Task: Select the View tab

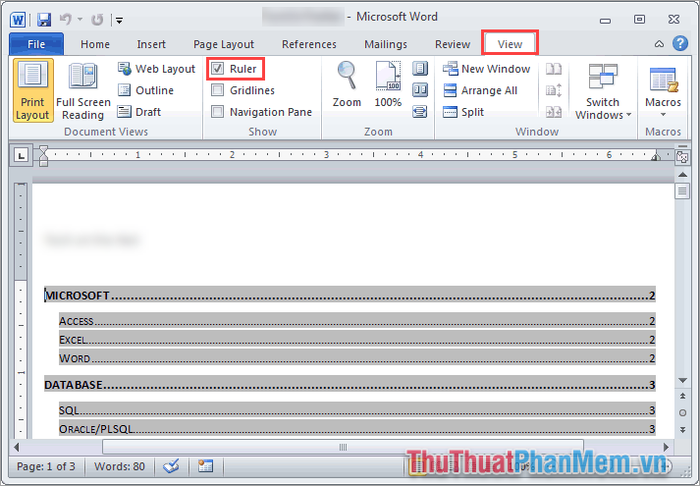Action: (510, 44)
